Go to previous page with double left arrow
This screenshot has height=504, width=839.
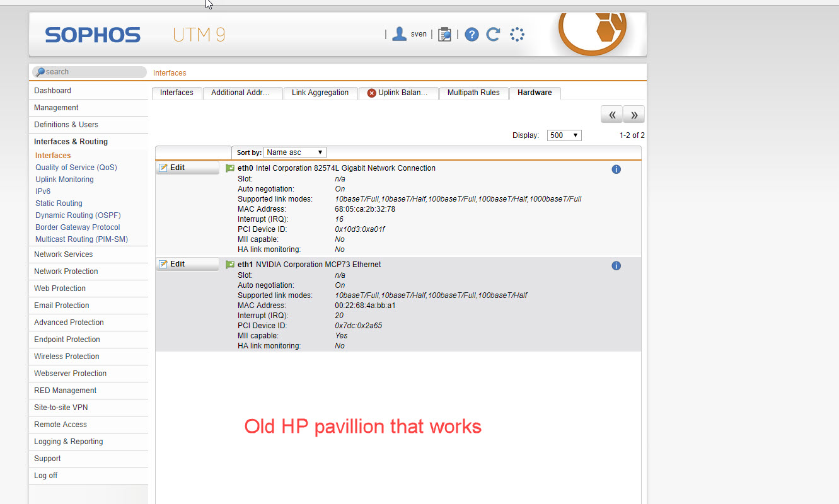[x=612, y=115]
